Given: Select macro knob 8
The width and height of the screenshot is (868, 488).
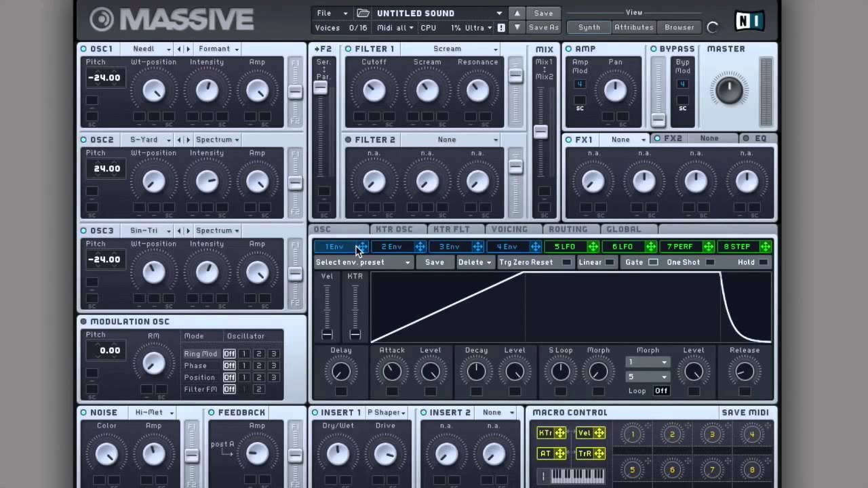Looking at the screenshot, I should (x=751, y=470).
